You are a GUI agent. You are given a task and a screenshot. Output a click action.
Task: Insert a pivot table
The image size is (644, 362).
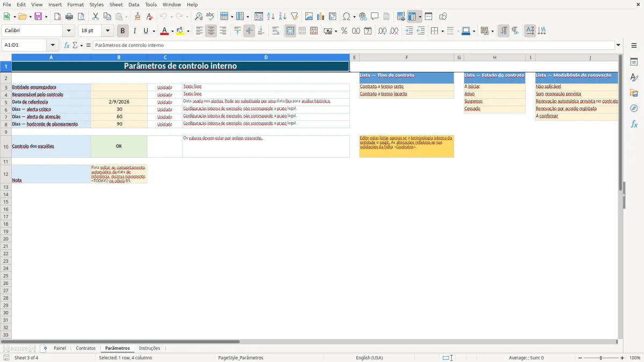(333, 17)
